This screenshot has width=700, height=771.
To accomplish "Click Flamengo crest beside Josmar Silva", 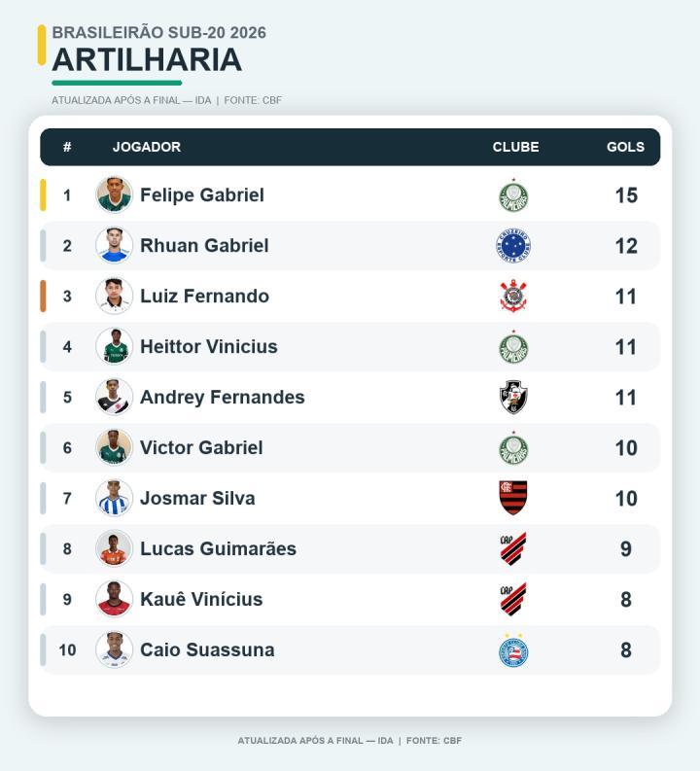I will pos(513,498).
